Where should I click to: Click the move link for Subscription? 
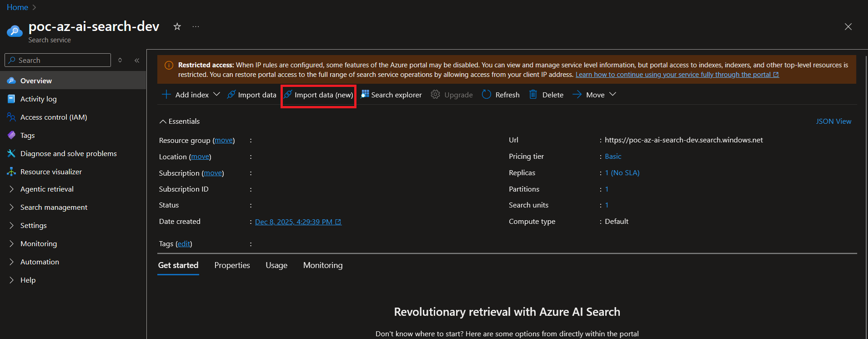pyautogui.click(x=213, y=173)
